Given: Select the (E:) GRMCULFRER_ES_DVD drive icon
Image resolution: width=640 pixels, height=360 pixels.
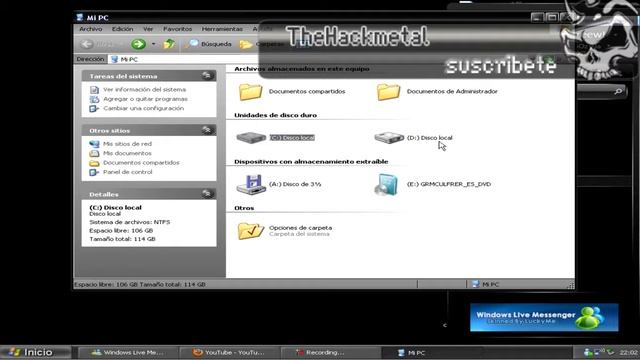Looking at the screenshot, I should (386, 184).
